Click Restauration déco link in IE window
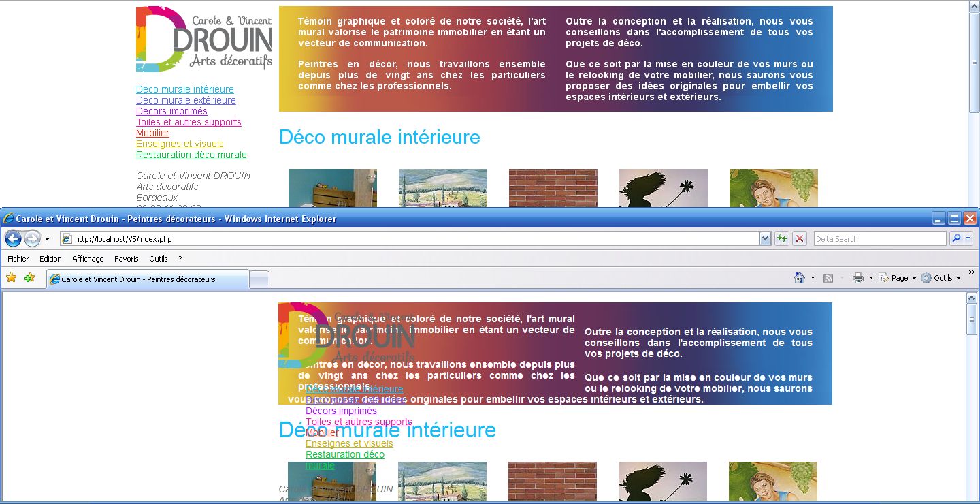 coord(345,454)
